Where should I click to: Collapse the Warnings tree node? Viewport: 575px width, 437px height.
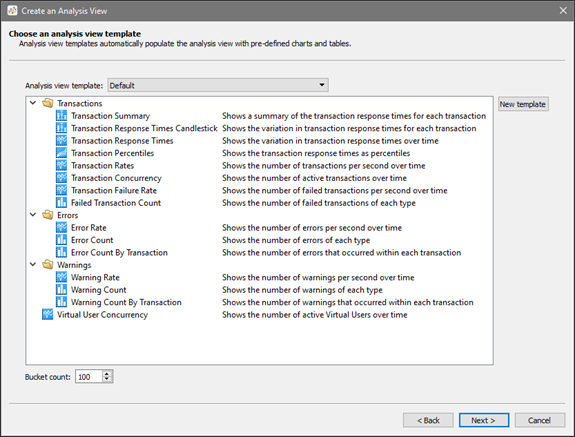click(33, 264)
